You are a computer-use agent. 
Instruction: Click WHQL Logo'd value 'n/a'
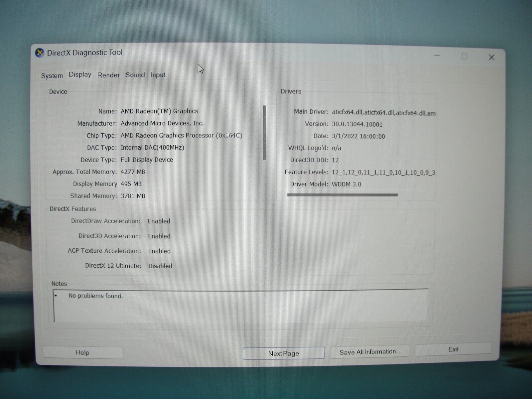[x=336, y=148]
